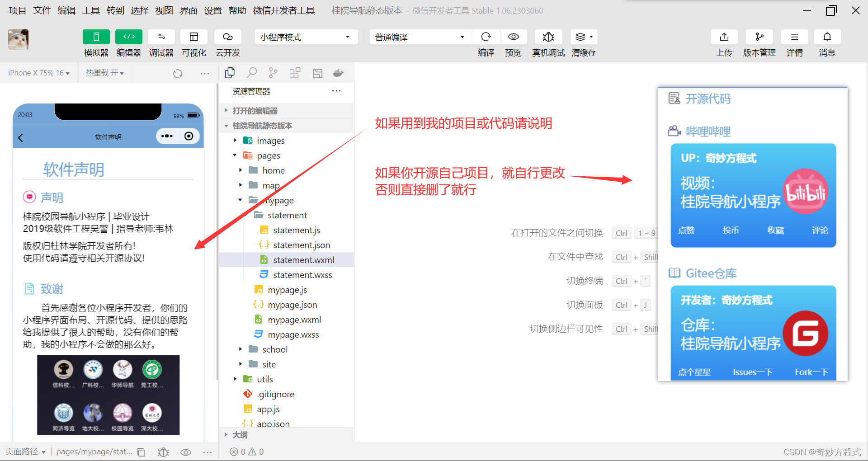Open the Explorer files icon in sidebar

(230, 73)
